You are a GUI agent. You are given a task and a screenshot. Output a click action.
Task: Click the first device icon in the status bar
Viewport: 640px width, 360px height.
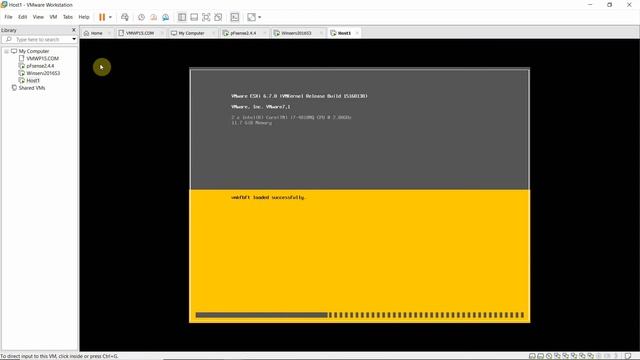[532, 356]
